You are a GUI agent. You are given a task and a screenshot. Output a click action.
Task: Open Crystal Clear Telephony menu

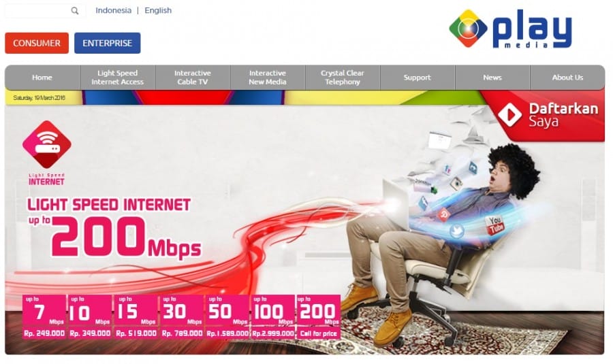coord(343,78)
